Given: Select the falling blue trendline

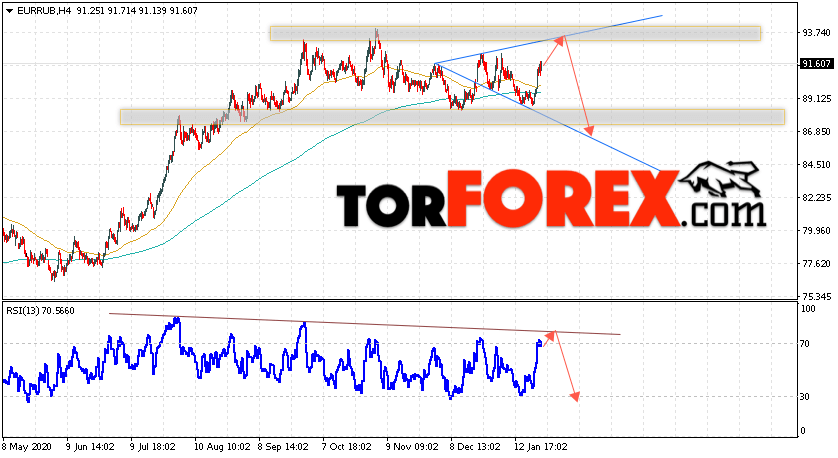Looking at the screenshot, I should coord(548,117).
